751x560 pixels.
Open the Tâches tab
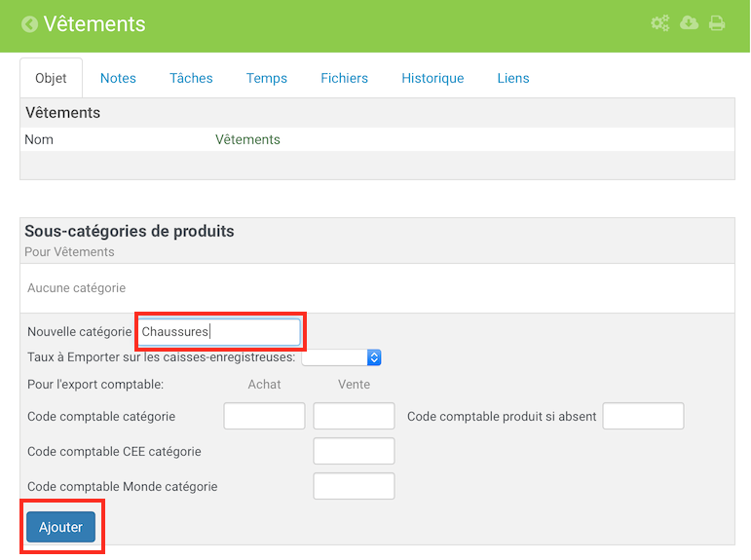coord(191,78)
